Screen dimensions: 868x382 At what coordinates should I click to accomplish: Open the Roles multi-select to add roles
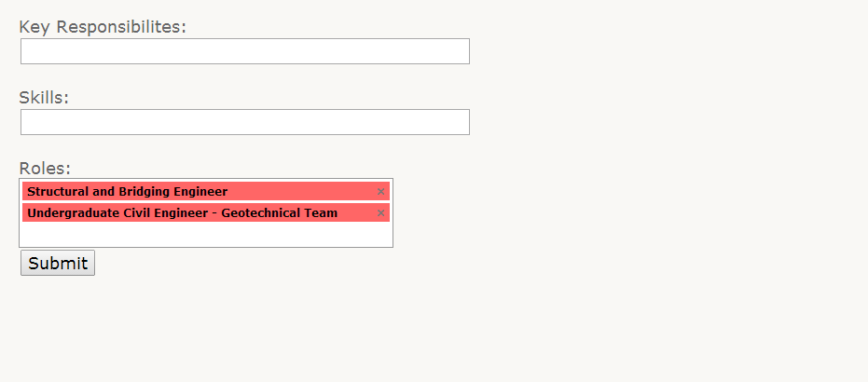pyautogui.click(x=205, y=235)
